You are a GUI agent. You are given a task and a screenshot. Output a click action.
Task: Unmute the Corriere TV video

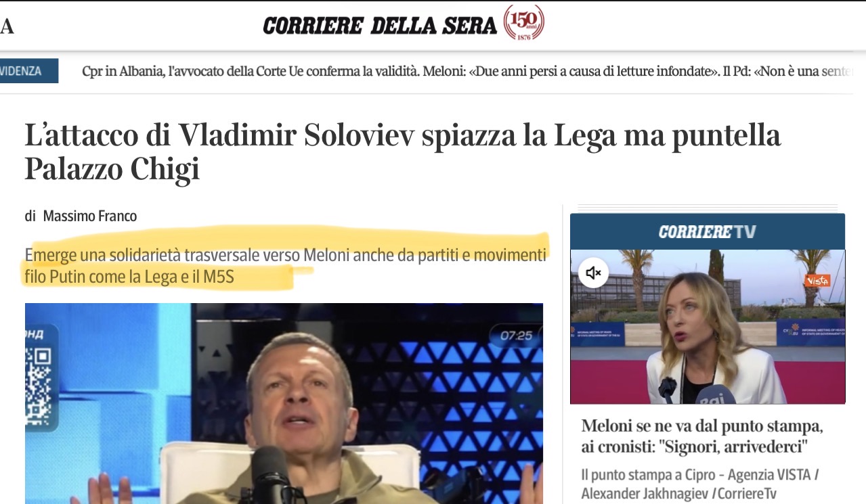tap(593, 273)
